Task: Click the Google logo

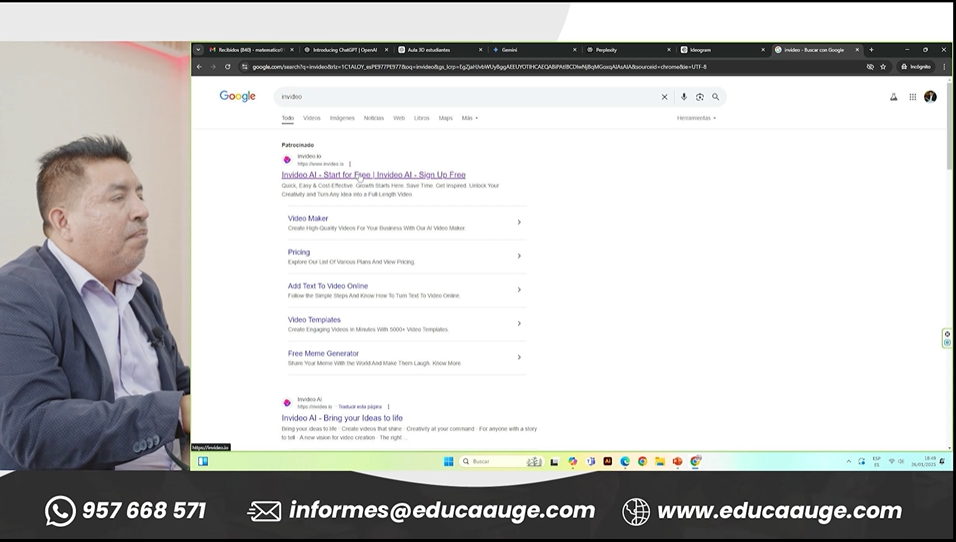Action: coord(237,96)
